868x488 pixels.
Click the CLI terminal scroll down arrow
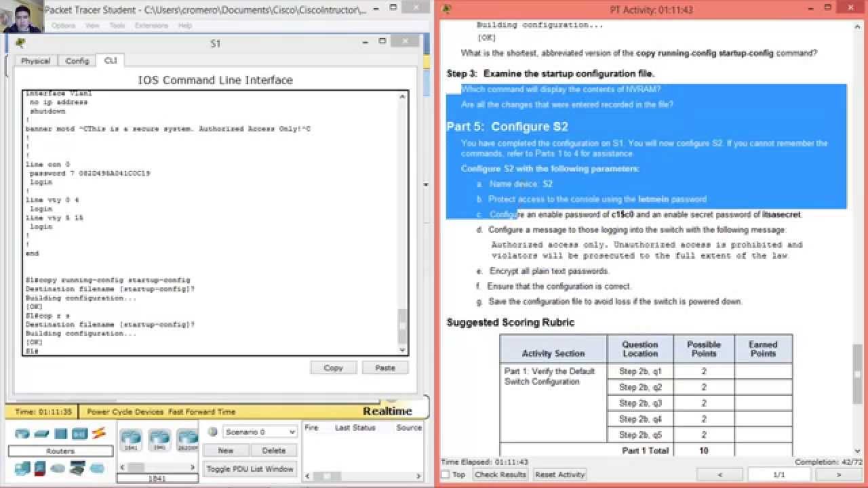pyautogui.click(x=403, y=350)
